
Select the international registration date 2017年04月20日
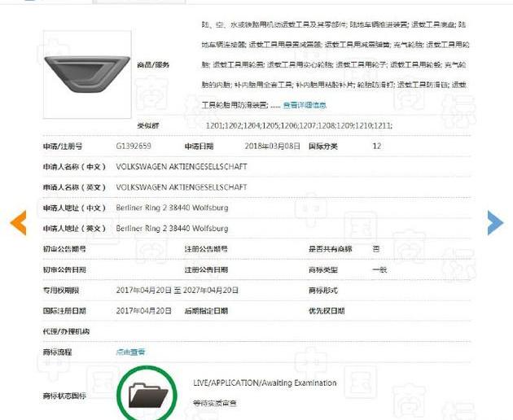point(144,311)
